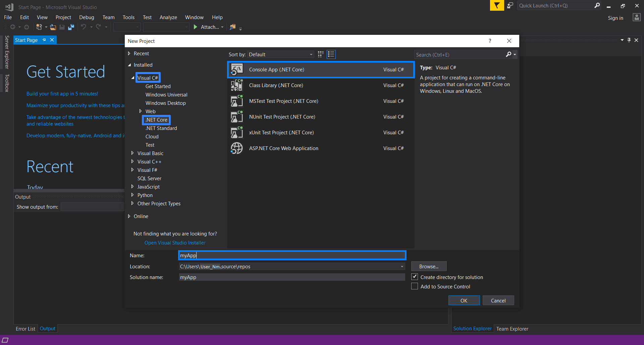
Task: Enable Add to Source Control checkbox
Action: (415, 286)
